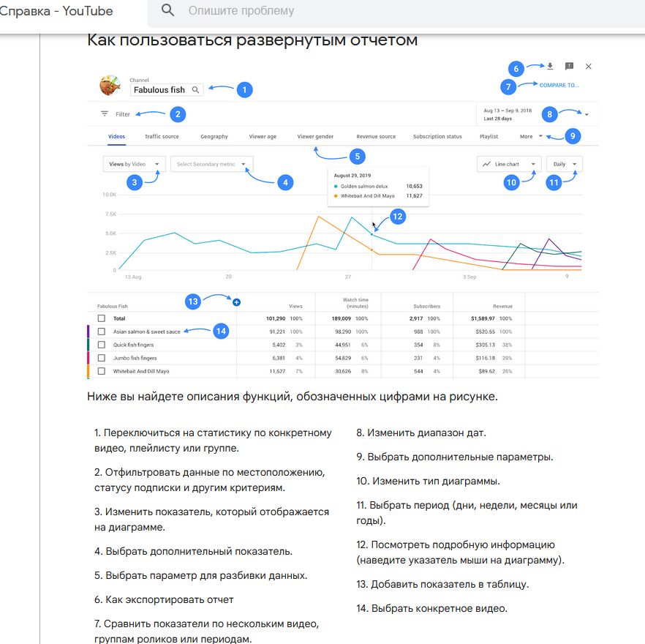
Task: Open the feedback icon in report header
Action: tap(569, 66)
